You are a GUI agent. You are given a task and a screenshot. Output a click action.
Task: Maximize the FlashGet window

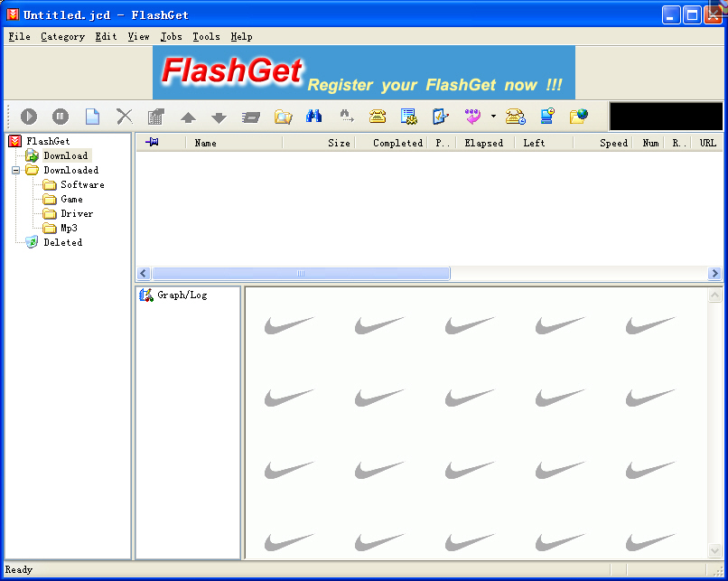pos(692,15)
